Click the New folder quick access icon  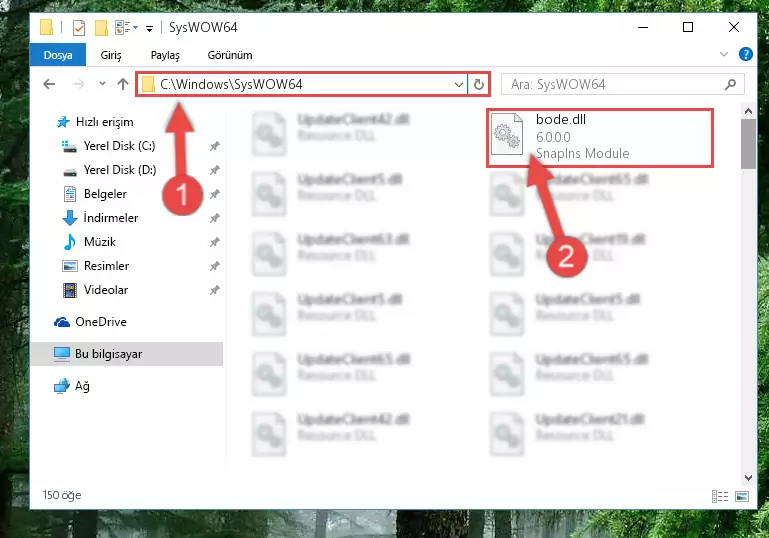point(101,28)
